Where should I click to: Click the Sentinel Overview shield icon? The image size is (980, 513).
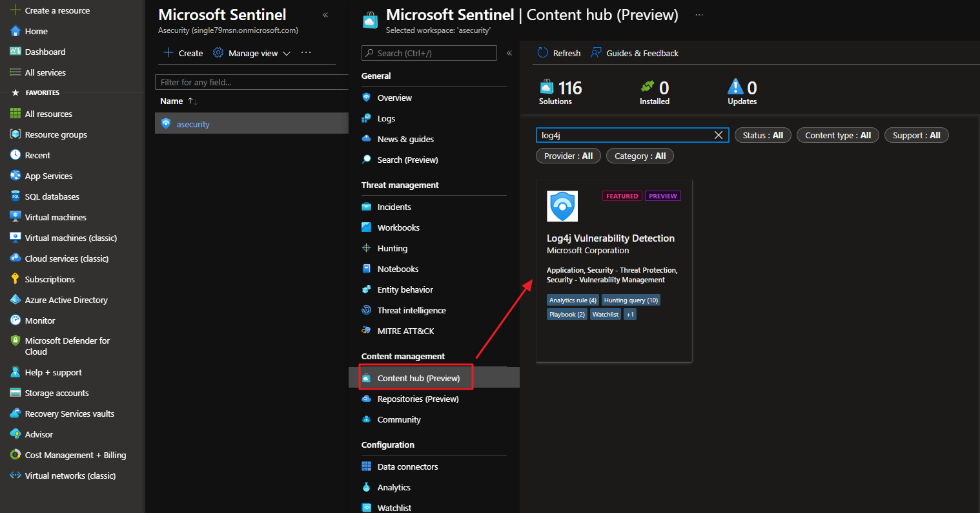(x=367, y=98)
